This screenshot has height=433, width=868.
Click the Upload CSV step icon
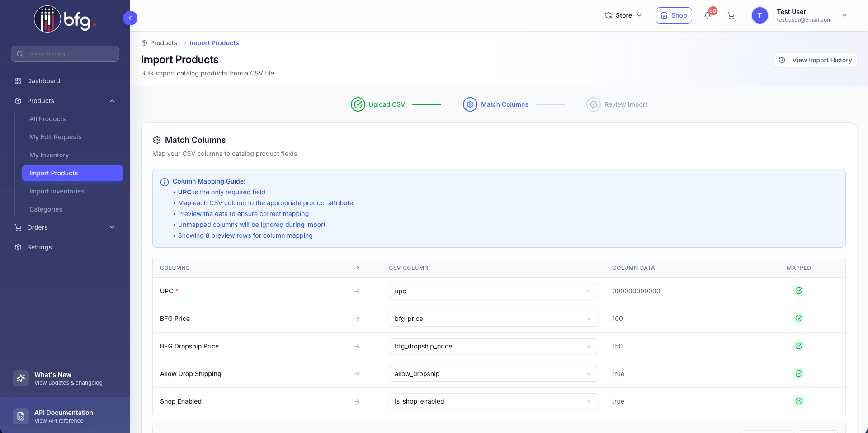coord(358,104)
